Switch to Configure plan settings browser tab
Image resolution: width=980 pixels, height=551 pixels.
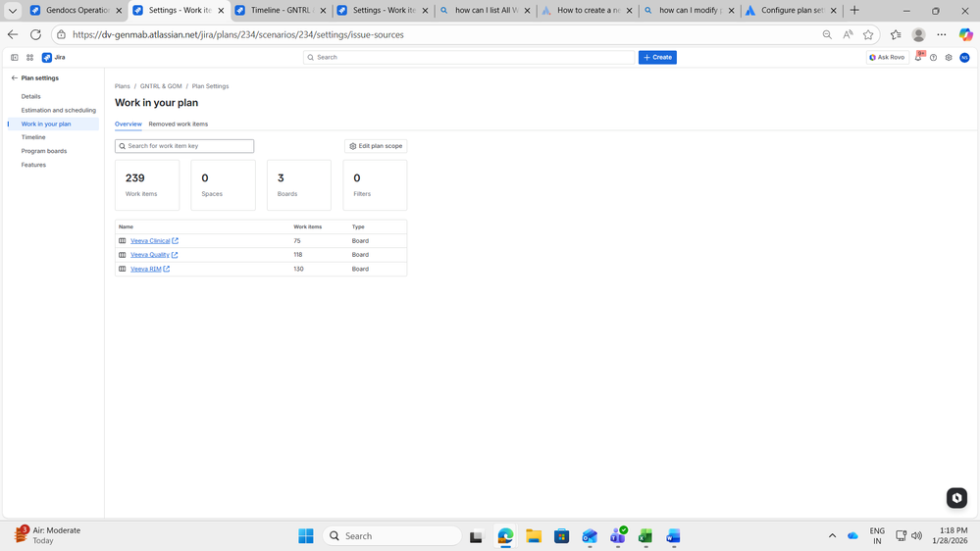coord(792,11)
